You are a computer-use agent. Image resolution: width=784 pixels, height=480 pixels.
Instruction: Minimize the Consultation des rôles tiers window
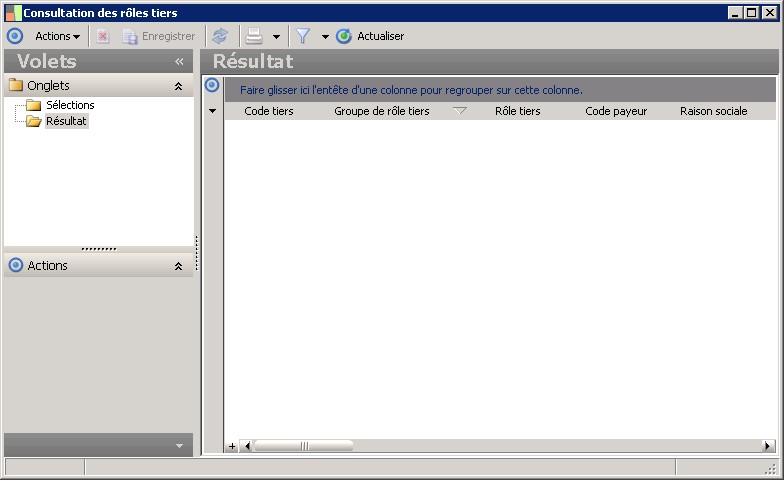pyautogui.click(x=734, y=13)
